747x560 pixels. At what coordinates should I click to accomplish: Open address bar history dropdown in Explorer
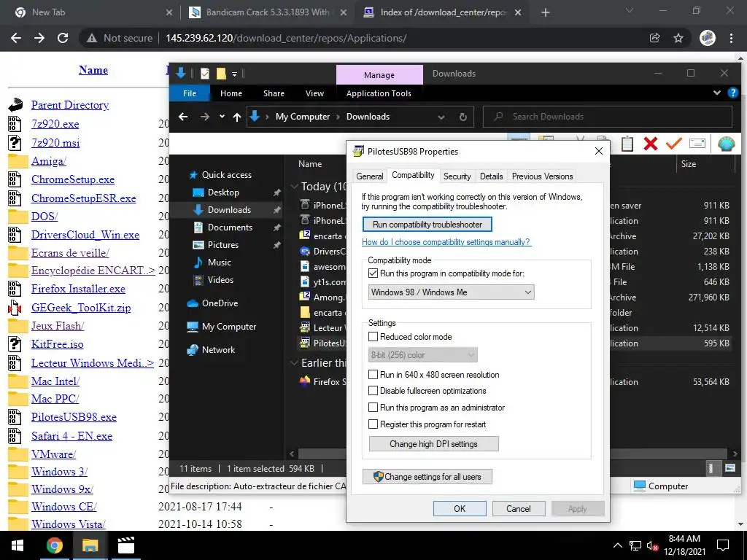[441, 117]
